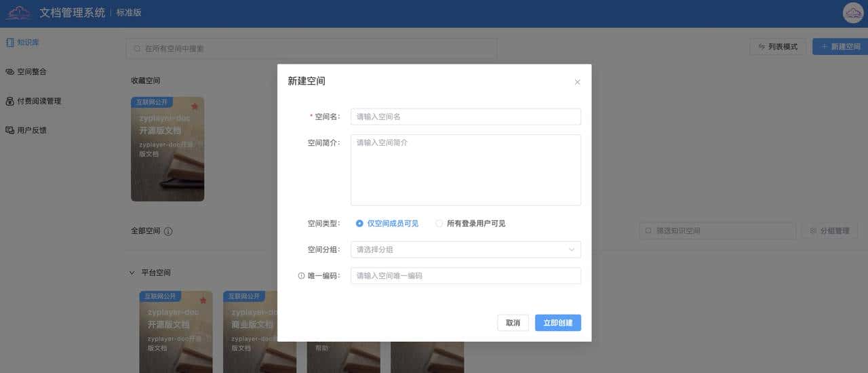Click the star on first 平台空间 card
Screen dimensions: 868x373
(x=203, y=300)
